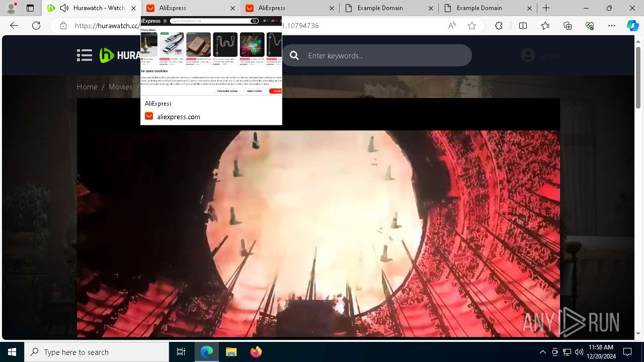Open Settings and more menu
Screen dimensions: 644x362
tap(612, 26)
